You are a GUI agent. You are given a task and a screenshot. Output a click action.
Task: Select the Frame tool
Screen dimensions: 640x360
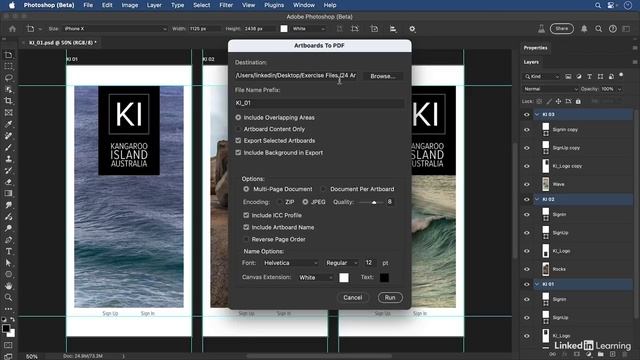tap(8, 112)
